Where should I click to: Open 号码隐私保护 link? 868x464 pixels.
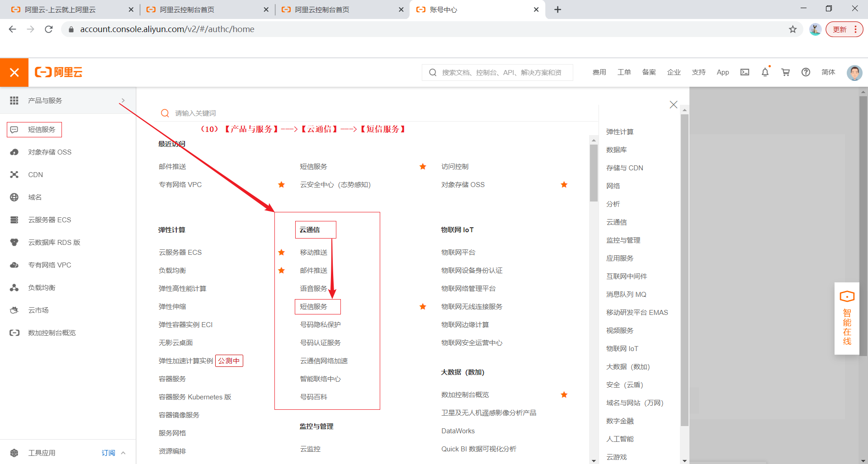[321, 325]
